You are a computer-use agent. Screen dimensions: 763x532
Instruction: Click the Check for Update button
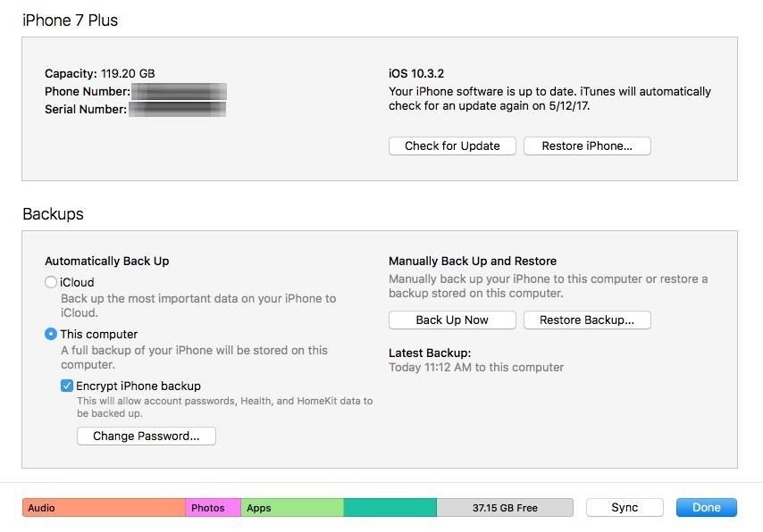point(452,145)
